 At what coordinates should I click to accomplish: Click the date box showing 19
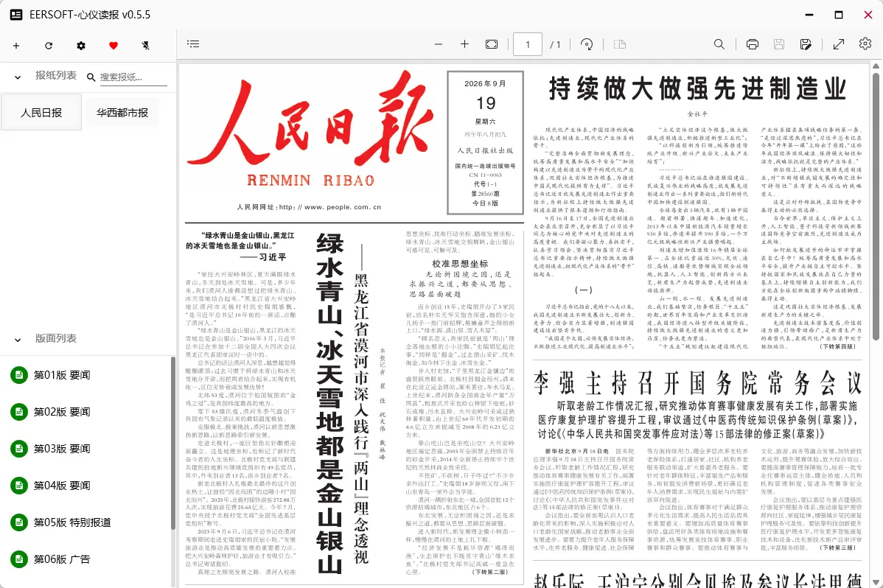(486, 142)
